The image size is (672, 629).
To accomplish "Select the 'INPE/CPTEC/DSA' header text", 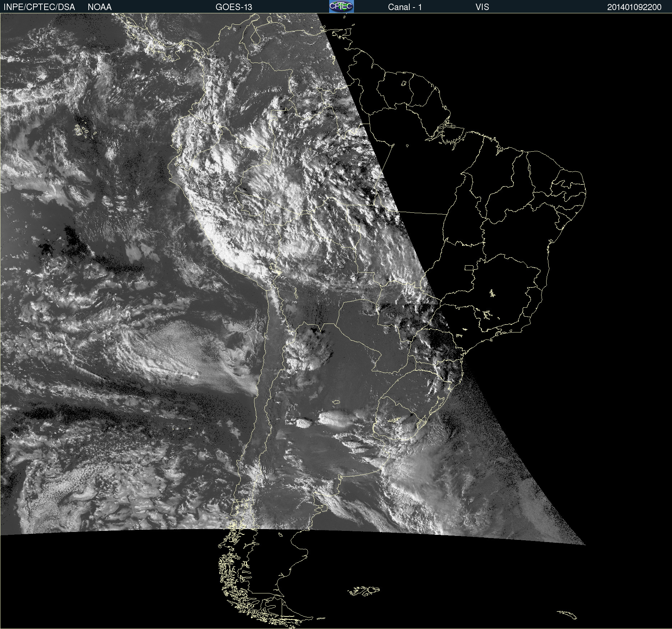I will coord(39,7).
